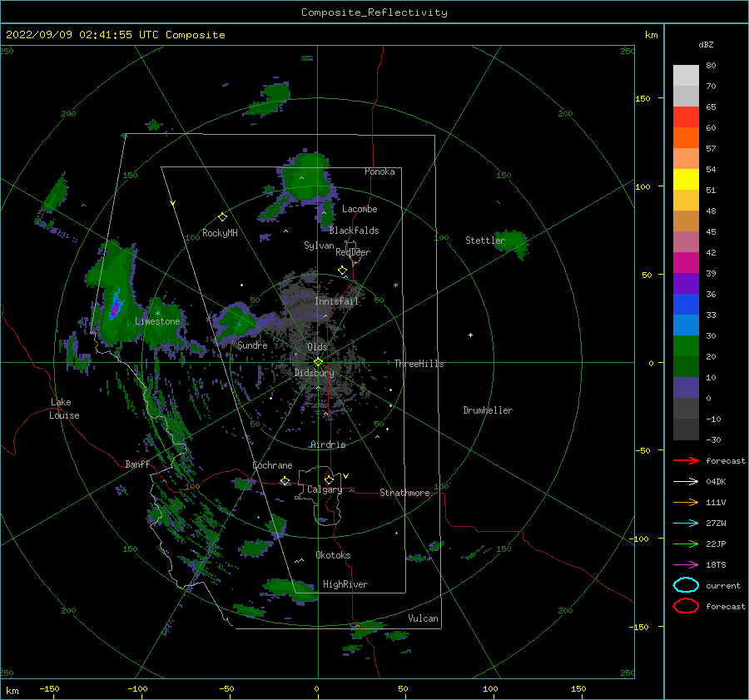Click the cyan 27ZW arrow icon
Screen dimensions: 749x700
[686, 524]
